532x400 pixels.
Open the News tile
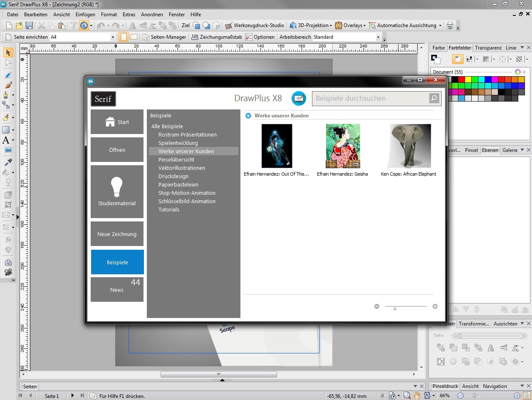click(x=117, y=289)
